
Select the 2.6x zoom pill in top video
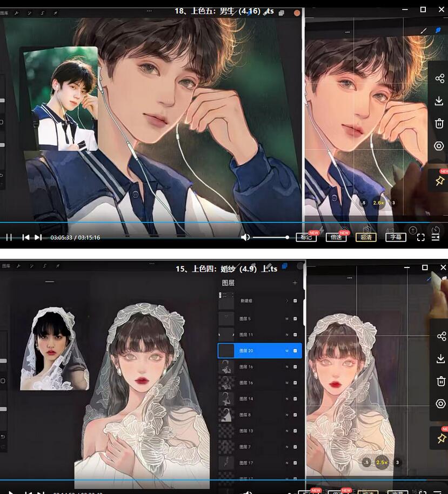coord(378,203)
